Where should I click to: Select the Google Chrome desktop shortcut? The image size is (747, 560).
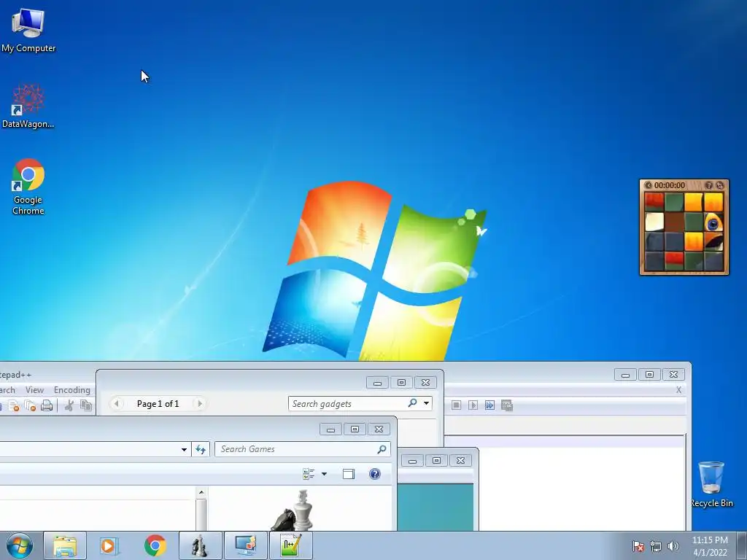[x=28, y=186]
